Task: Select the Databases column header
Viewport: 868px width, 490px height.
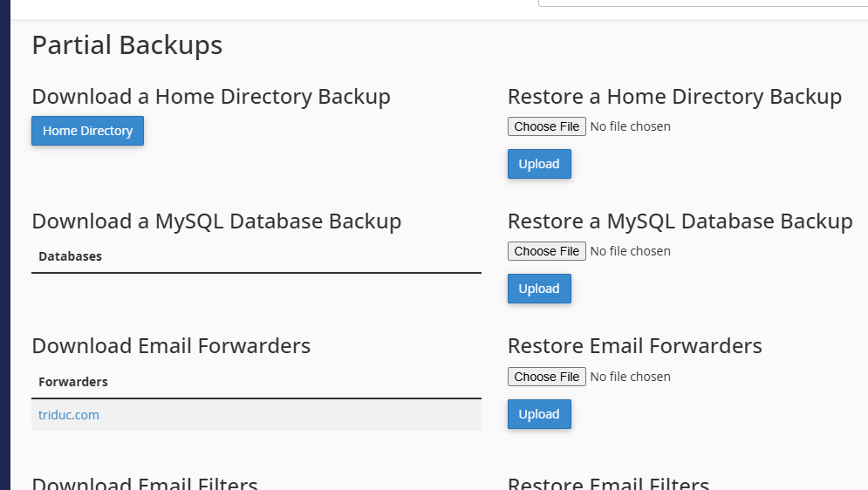Action: tap(71, 256)
